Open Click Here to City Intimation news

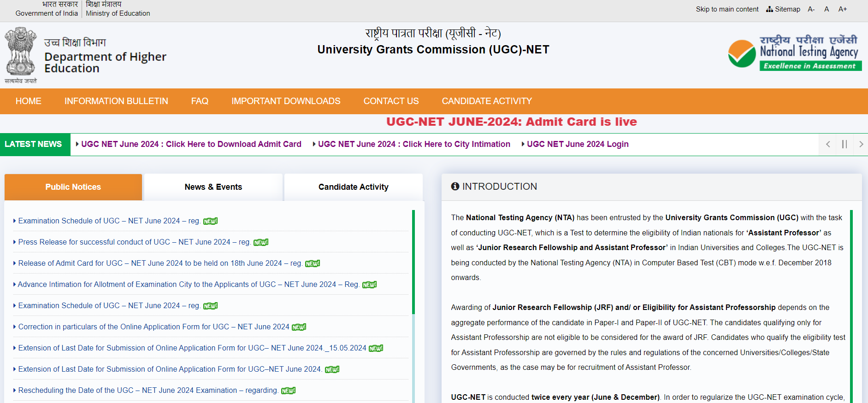pyautogui.click(x=414, y=144)
